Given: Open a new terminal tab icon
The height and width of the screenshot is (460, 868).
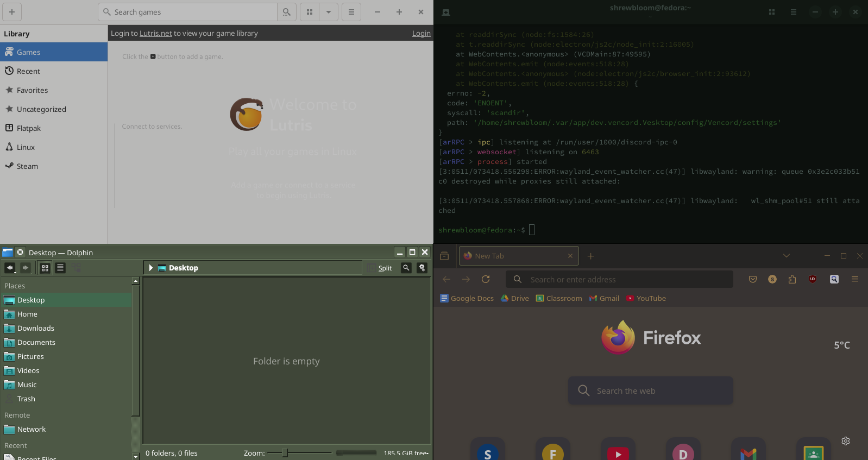Looking at the screenshot, I should 446,12.
